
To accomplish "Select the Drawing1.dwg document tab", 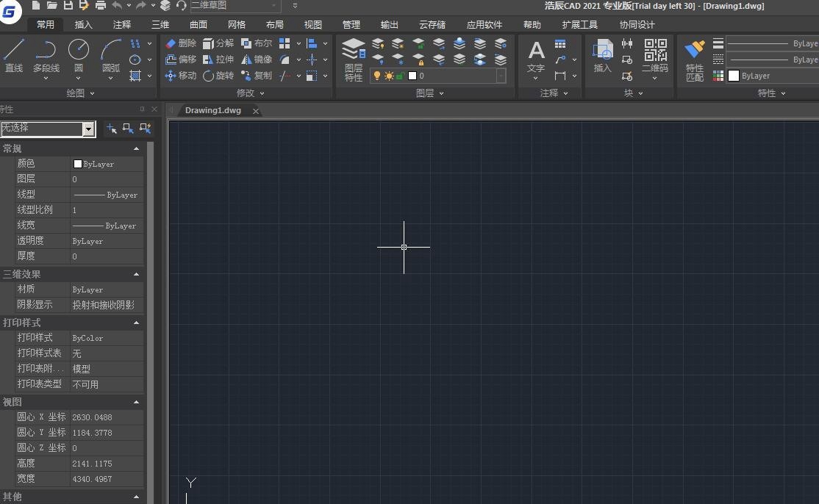I will click(x=213, y=111).
